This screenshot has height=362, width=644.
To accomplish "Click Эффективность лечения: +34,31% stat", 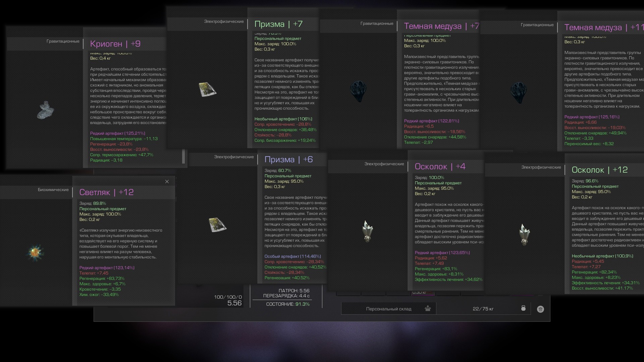I will [x=606, y=283].
